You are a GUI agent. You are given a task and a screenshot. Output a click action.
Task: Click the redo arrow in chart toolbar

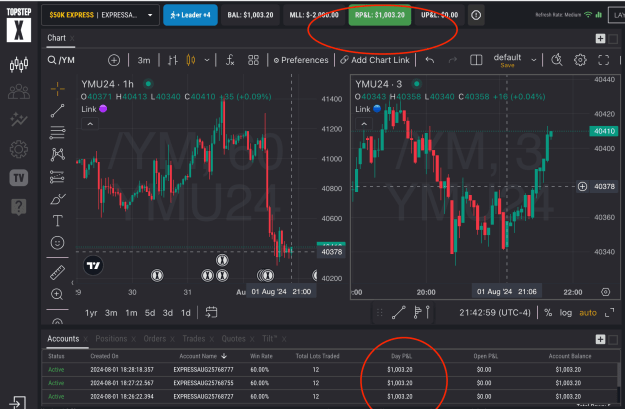452,60
